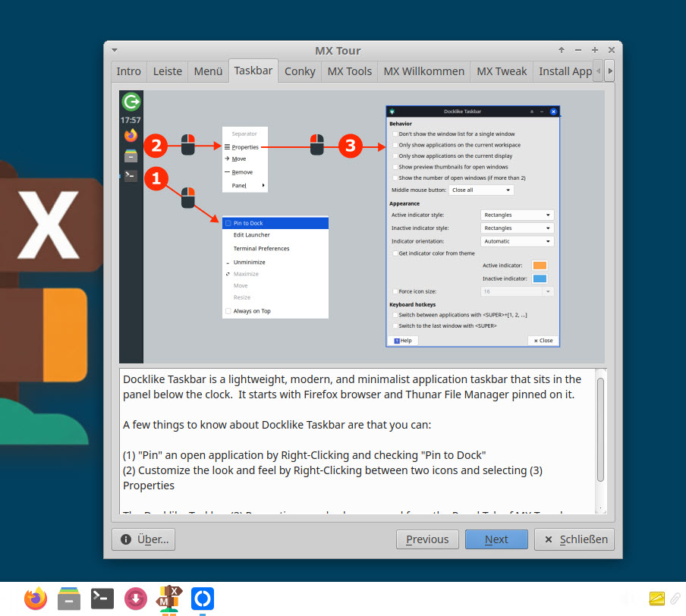Click the yellow notes tray icon
The width and height of the screenshot is (686, 616).
pos(656,599)
